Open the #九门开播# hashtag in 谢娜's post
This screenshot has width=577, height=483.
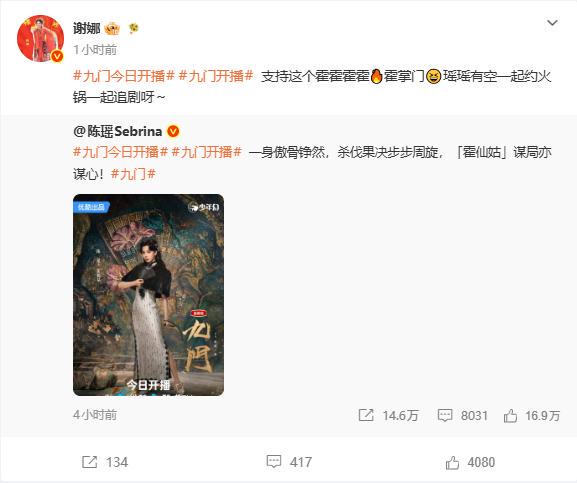click(x=216, y=77)
